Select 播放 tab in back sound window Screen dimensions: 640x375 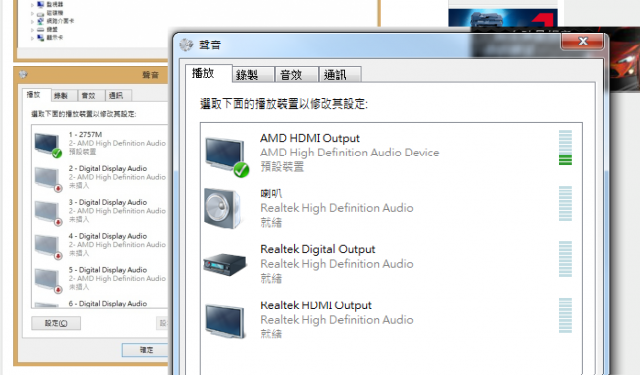[x=36, y=95]
